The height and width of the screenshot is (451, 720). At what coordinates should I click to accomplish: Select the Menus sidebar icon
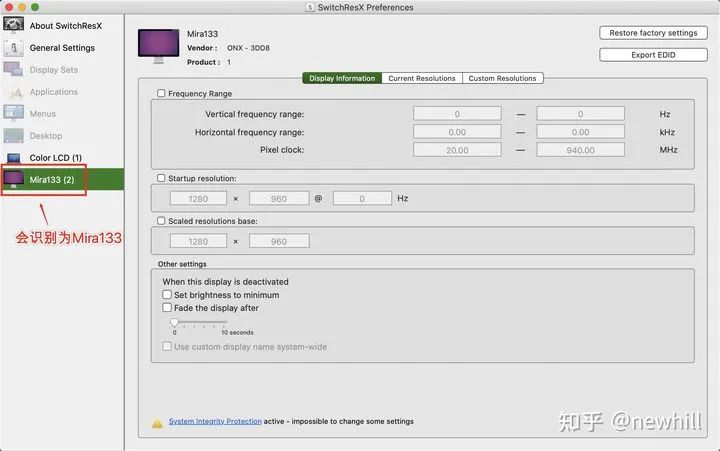pyautogui.click(x=14, y=114)
